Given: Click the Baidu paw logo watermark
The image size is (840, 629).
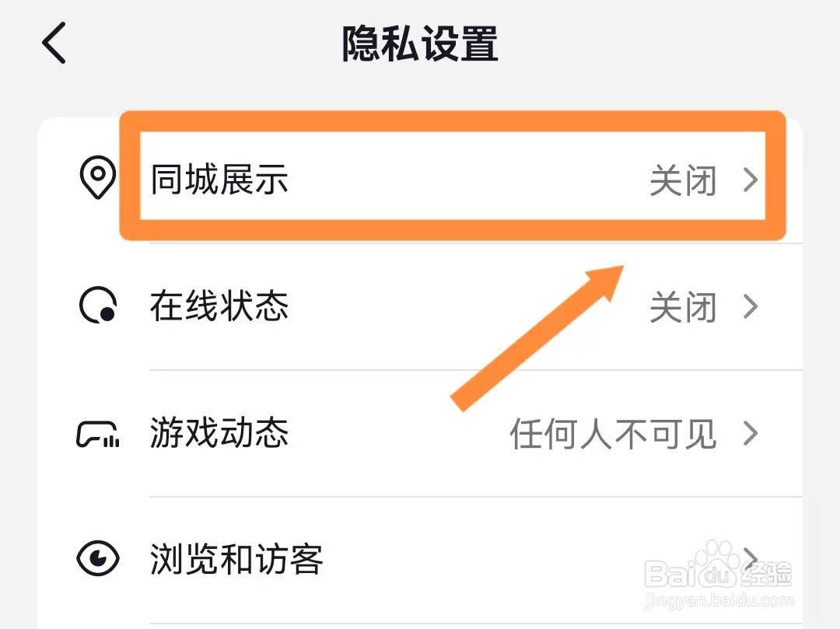Looking at the screenshot, I should (x=716, y=562).
